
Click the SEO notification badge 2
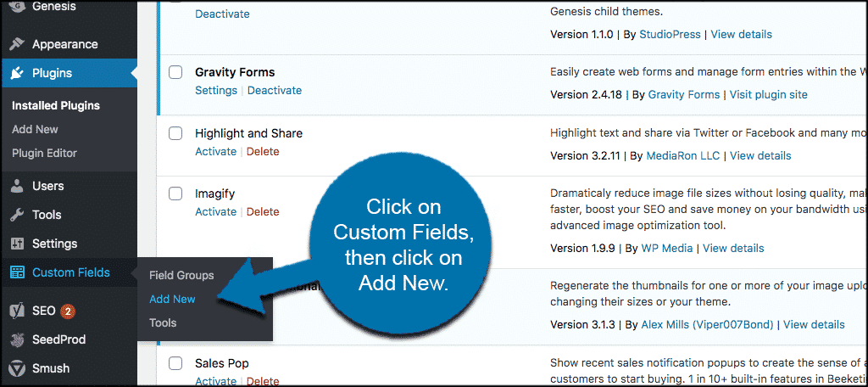(68, 311)
